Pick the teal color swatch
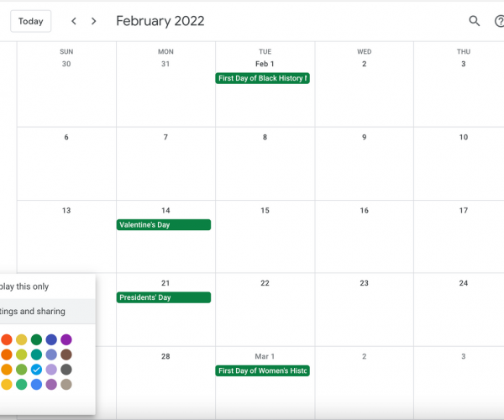 click(x=36, y=354)
